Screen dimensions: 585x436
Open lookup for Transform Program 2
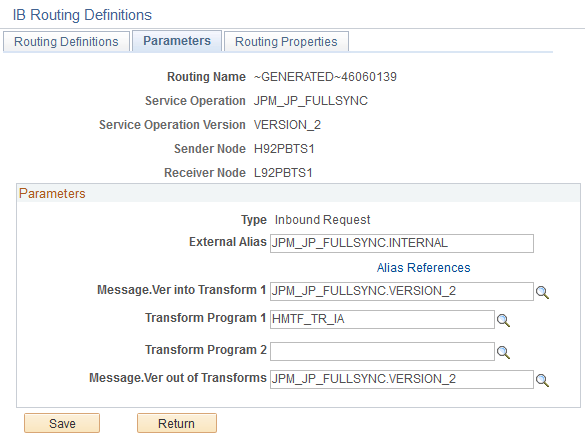pos(503,352)
